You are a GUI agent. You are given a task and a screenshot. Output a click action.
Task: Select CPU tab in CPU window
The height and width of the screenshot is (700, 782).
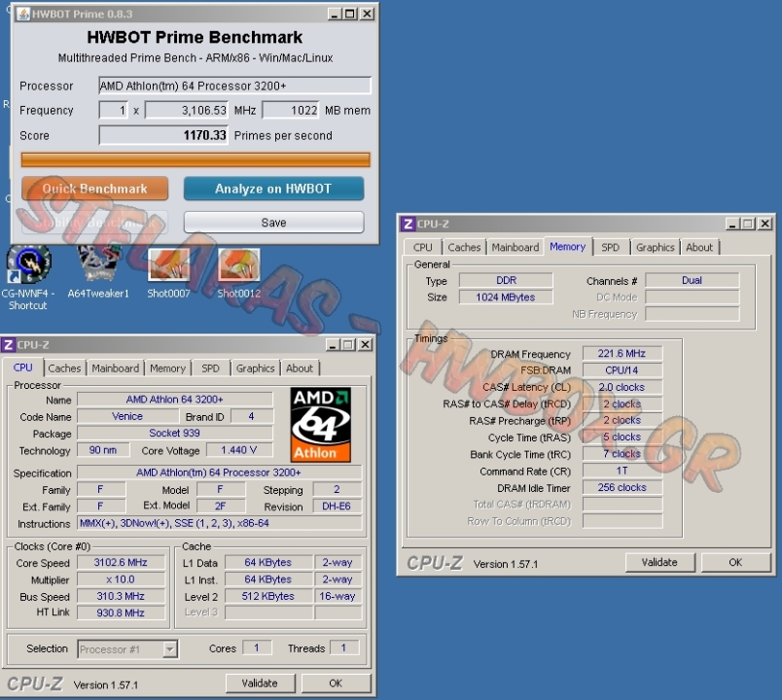pos(23,367)
